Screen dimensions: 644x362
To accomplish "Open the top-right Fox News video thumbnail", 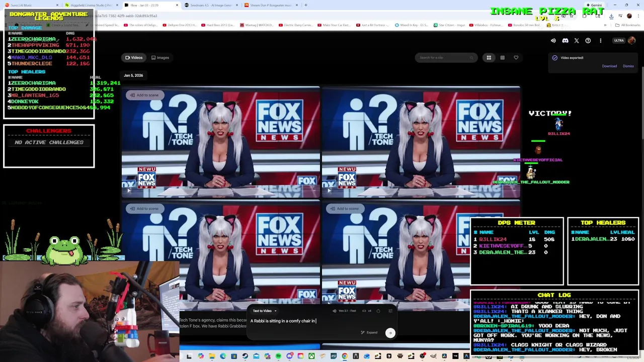I will [x=421, y=143].
